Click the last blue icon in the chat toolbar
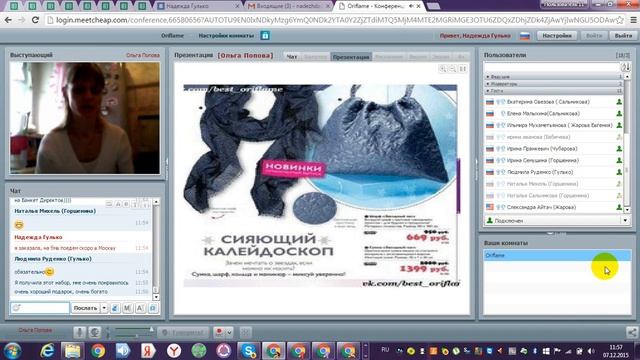 153,308
